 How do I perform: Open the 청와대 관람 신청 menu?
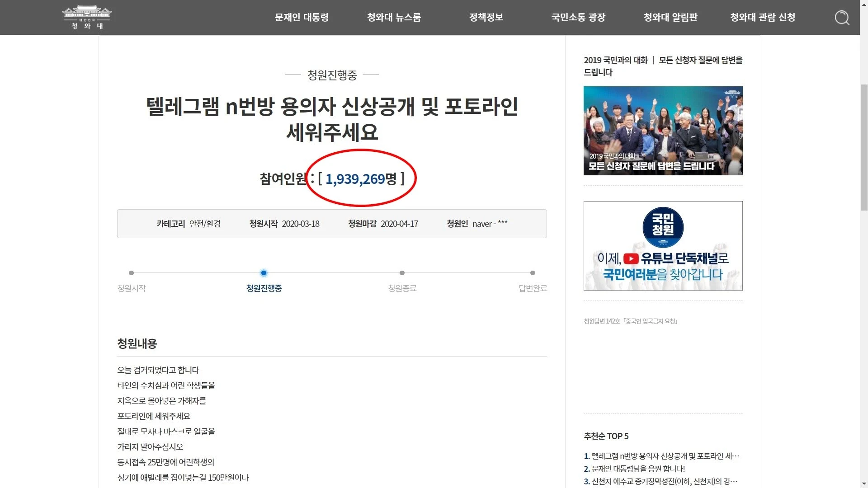tap(763, 17)
